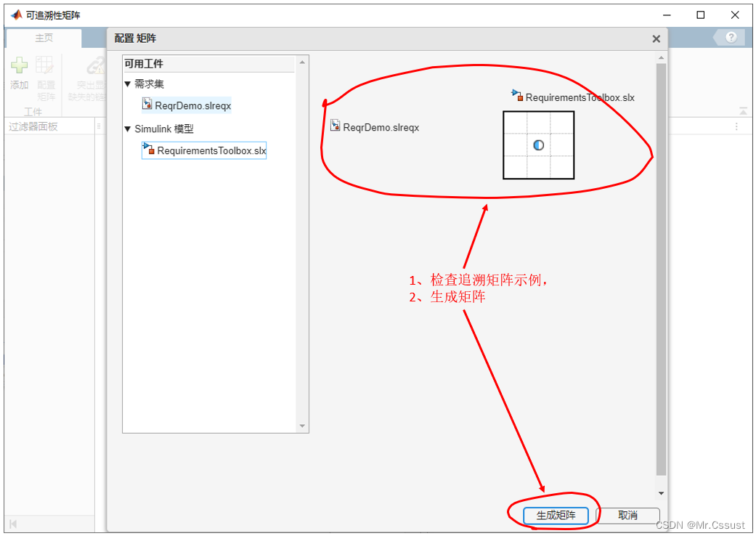Viewport: 756px width, 536px height.
Task: Click the 取消 button
Action: [x=627, y=515]
